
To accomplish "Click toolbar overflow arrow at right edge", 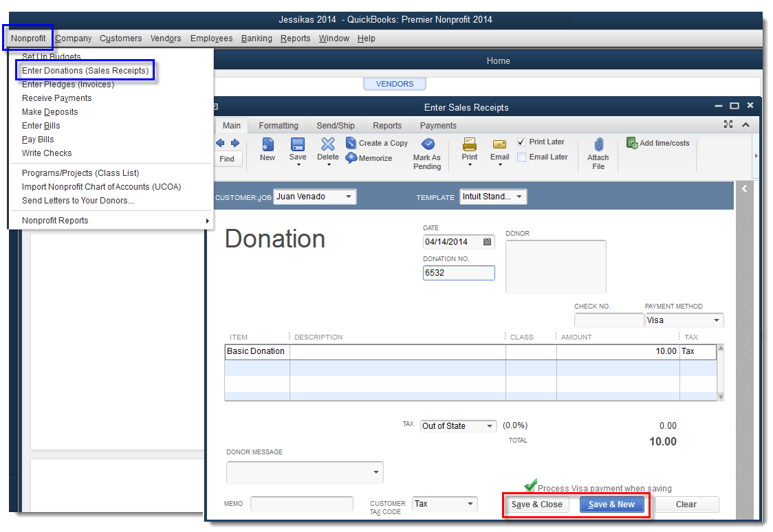I will coord(756,155).
